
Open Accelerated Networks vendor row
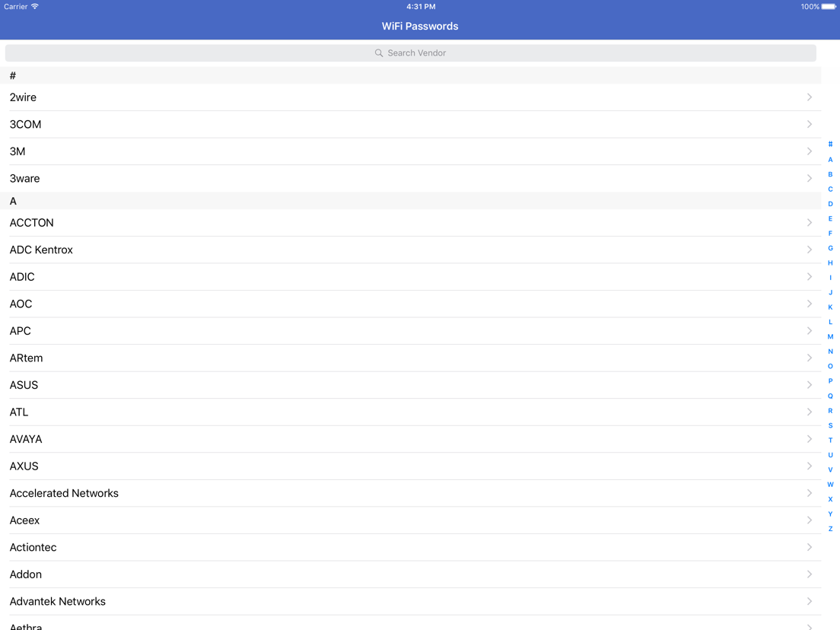pyautogui.click(x=410, y=493)
